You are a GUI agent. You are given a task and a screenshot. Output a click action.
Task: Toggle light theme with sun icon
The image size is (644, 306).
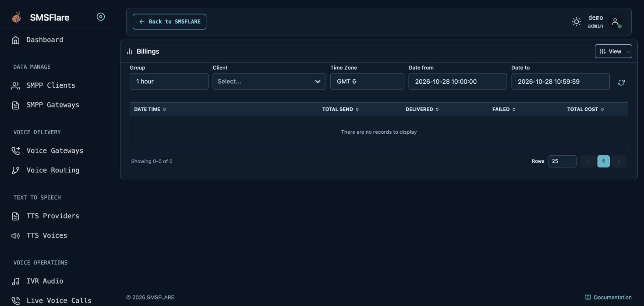pyautogui.click(x=577, y=21)
